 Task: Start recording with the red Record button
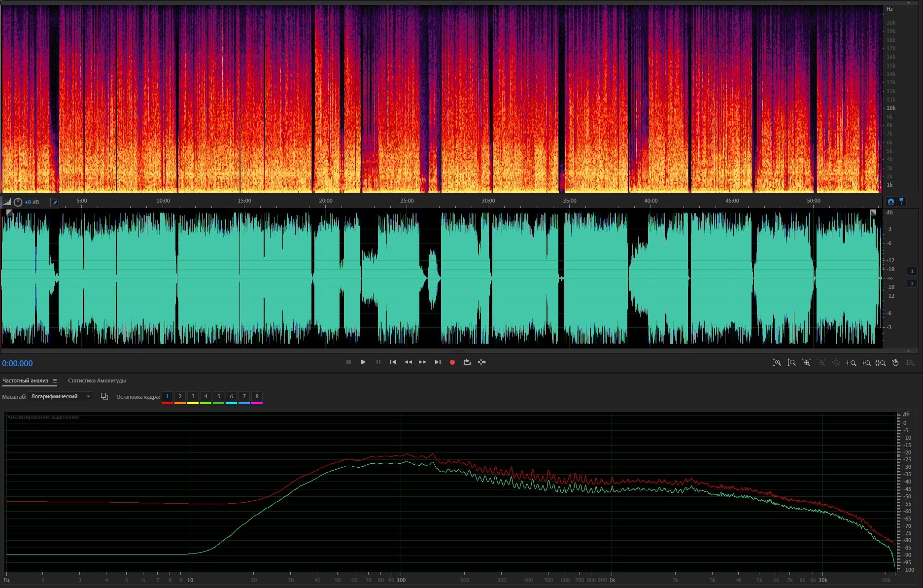[x=452, y=362]
